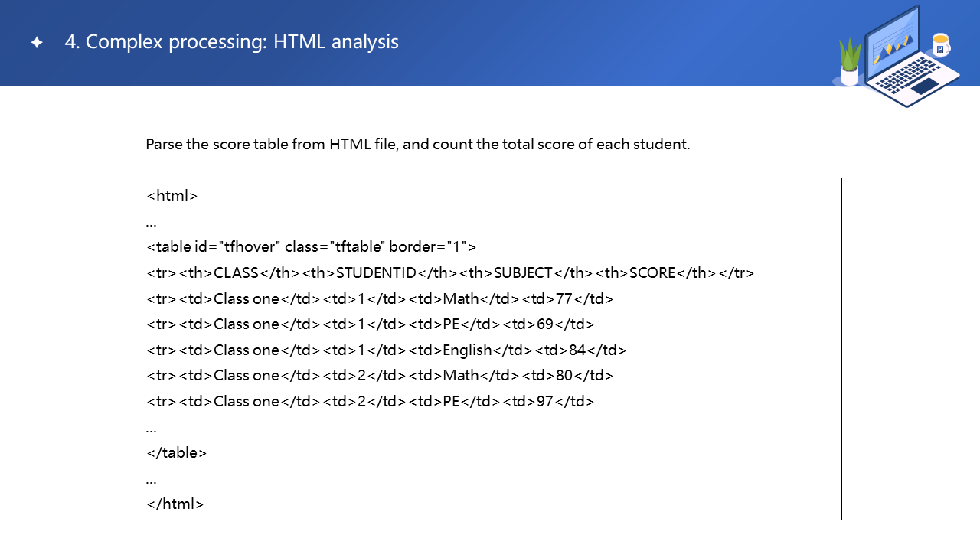Click the chart on the laptop screen
The image size is (980, 551).
pyautogui.click(x=893, y=47)
